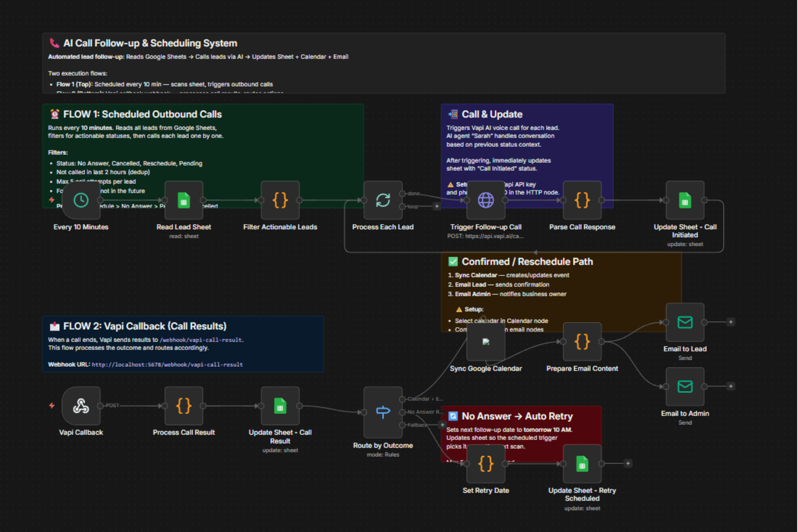Click the Every 10 Minutes label
The image size is (798, 532).
pos(81,227)
